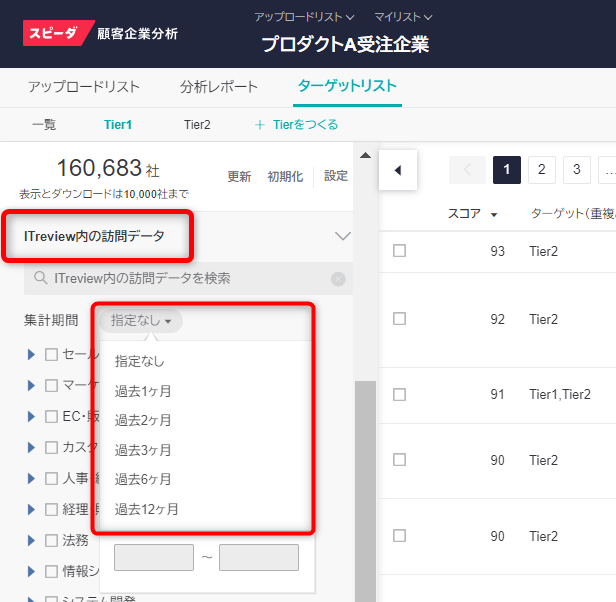This screenshot has height=602, width=616.
Task: Click the sort arrow next to スコア column
Action: tap(494, 214)
